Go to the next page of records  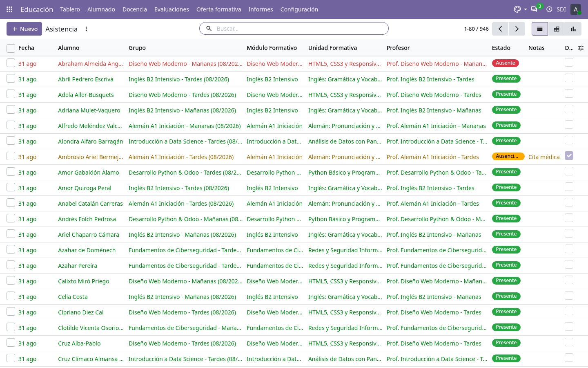pos(517,29)
